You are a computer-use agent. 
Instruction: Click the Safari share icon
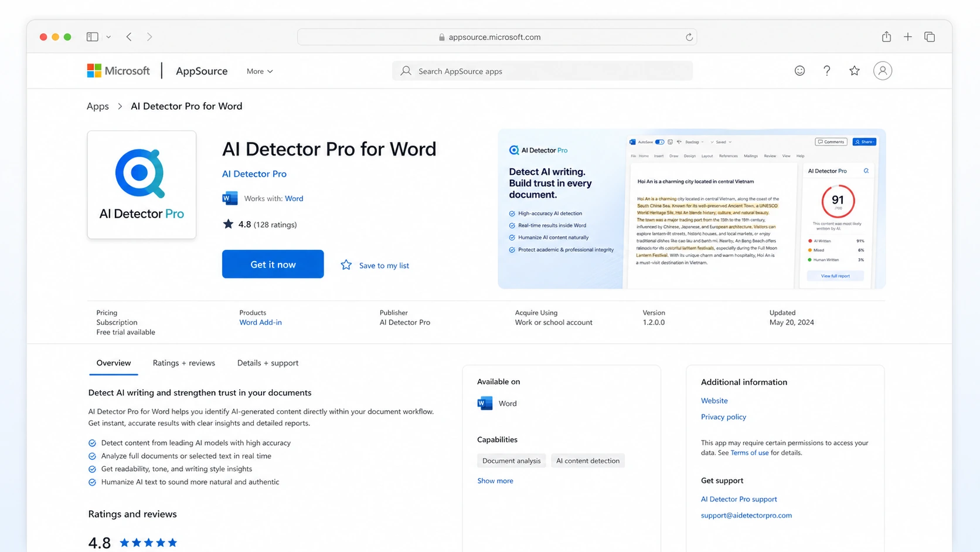tap(886, 36)
